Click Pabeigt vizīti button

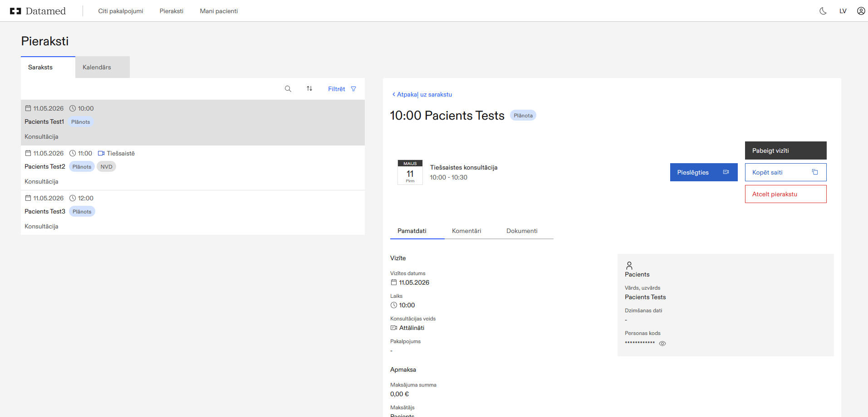coord(786,150)
